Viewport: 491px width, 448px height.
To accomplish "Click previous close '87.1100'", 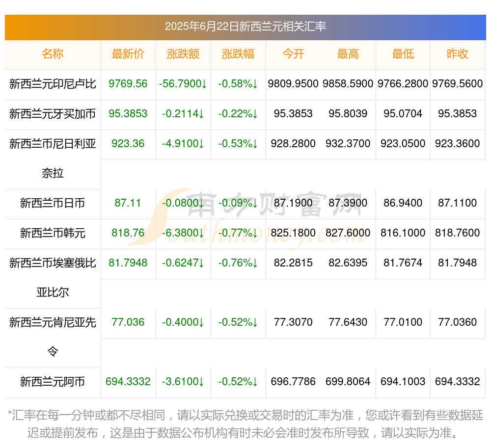I will [458, 203].
